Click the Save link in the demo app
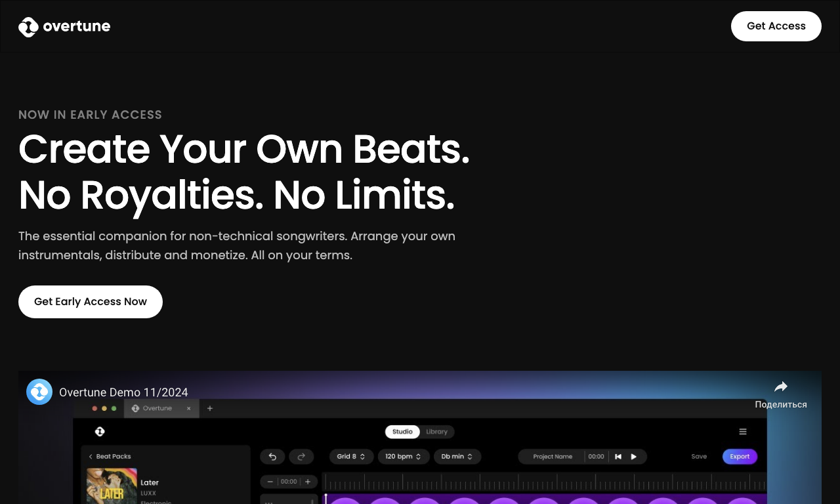 click(699, 457)
